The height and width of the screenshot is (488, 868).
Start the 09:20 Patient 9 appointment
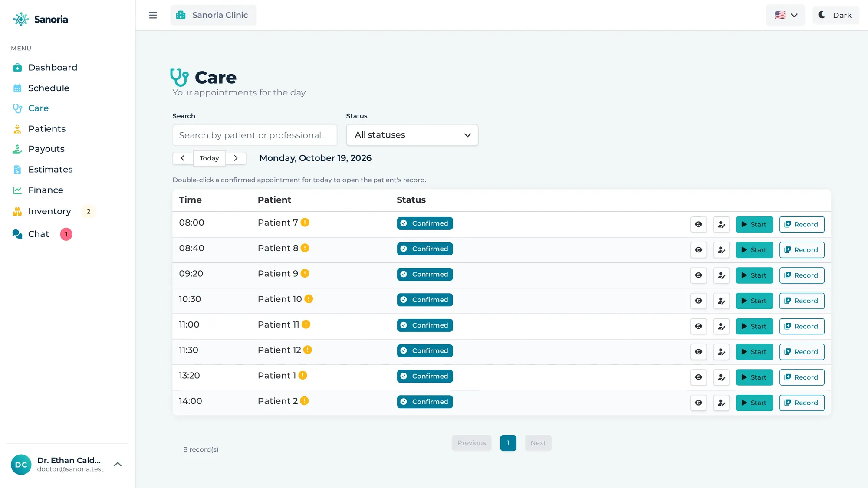pyautogui.click(x=754, y=275)
